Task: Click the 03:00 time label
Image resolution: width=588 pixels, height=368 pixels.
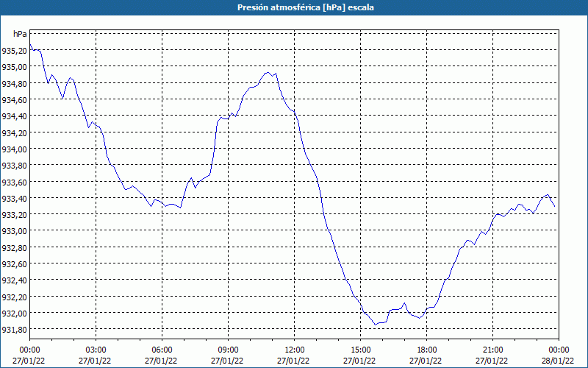Action: [x=96, y=350]
